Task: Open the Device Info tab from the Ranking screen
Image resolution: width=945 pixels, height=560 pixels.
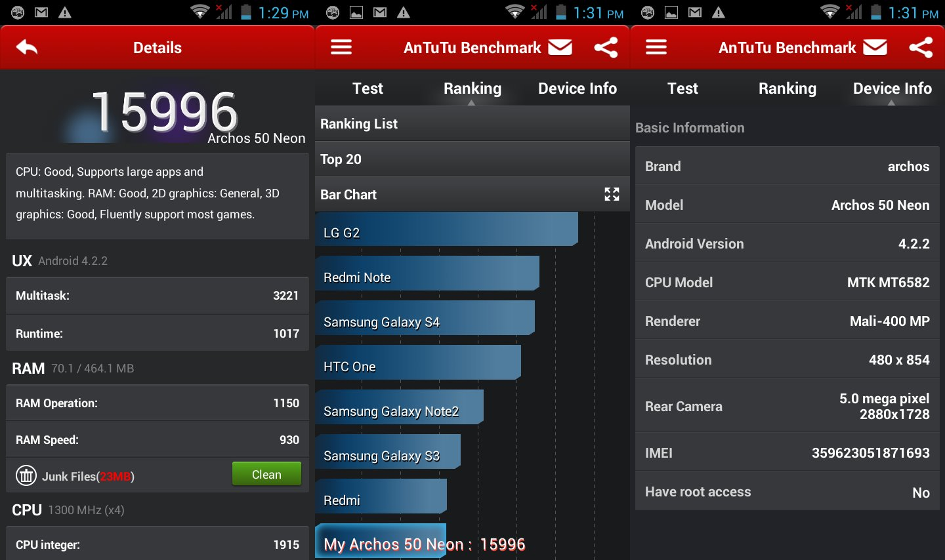Action: (x=577, y=89)
